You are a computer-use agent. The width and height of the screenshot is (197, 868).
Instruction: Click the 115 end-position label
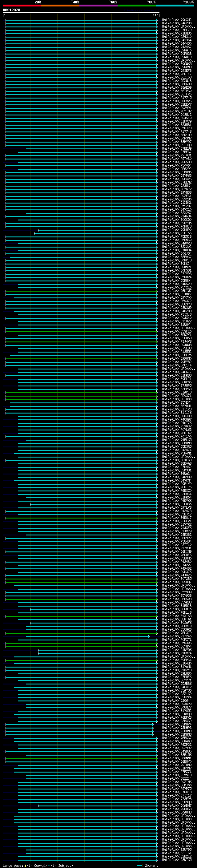(155, 15)
